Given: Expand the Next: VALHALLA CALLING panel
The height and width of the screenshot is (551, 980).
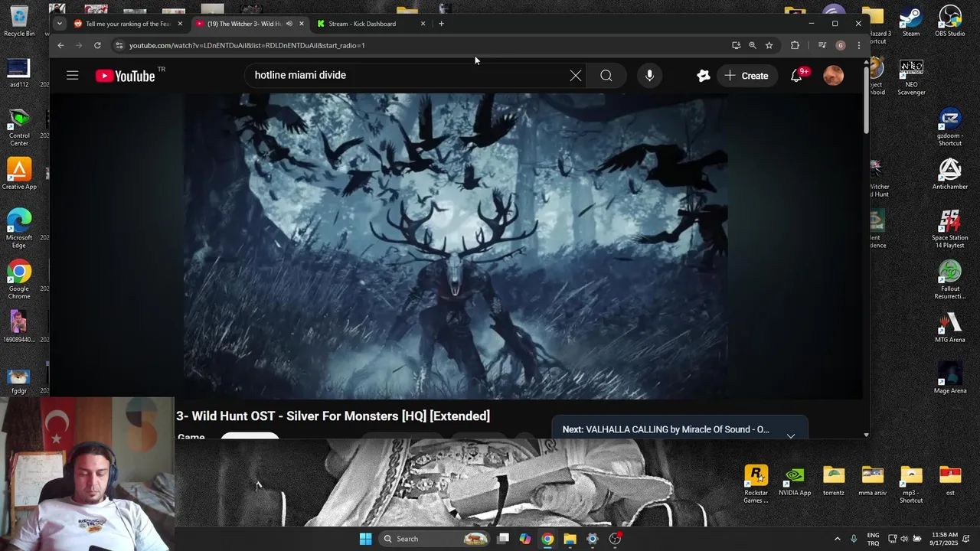Looking at the screenshot, I should 790,435.
